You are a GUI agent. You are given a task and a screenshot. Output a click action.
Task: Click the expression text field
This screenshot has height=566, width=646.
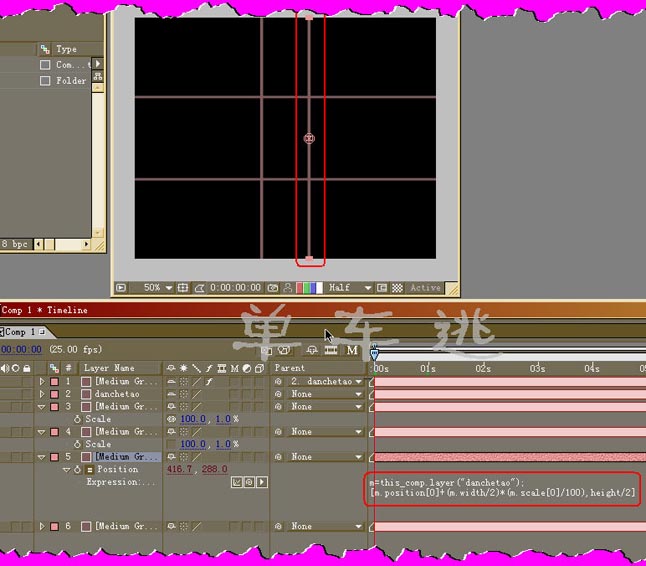click(x=503, y=488)
